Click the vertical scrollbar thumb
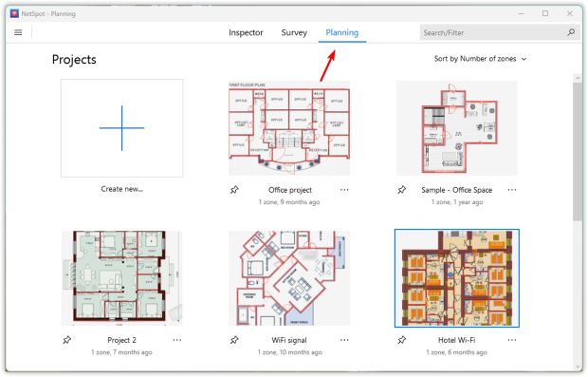 tap(578, 151)
